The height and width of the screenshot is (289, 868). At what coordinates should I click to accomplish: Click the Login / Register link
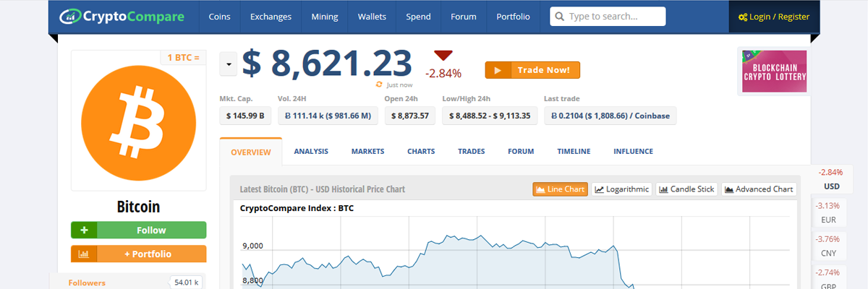coord(774,17)
